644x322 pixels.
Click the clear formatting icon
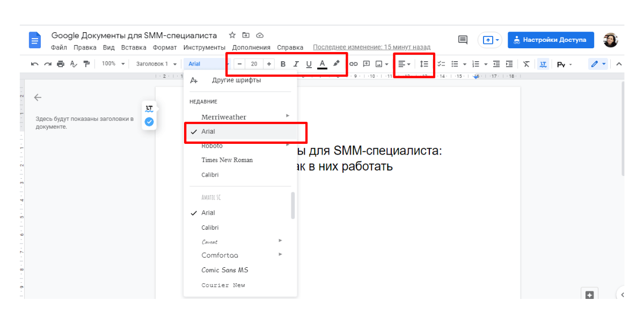pos(526,64)
